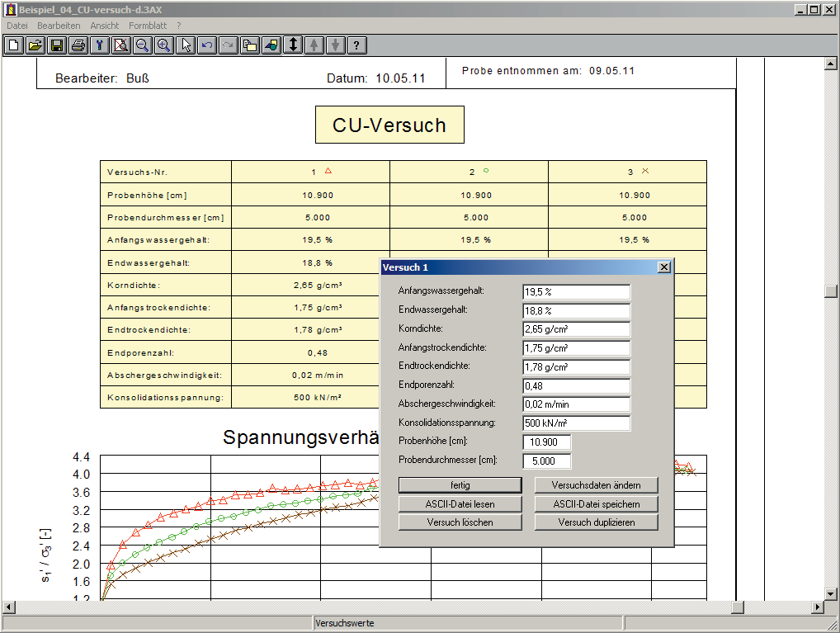This screenshot has height=633, width=840.
Task: Click the Versuchsdaten ändern button
Action: click(x=596, y=485)
